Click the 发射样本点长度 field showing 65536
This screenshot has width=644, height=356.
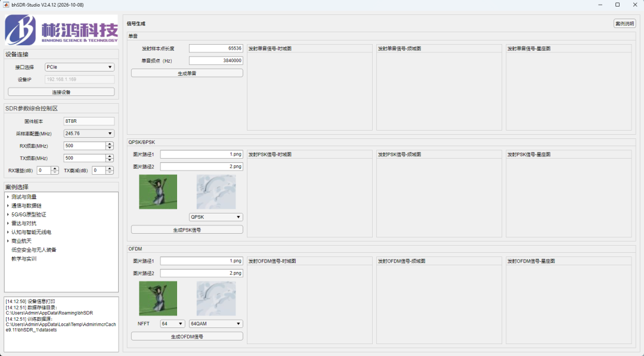point(216,48)
